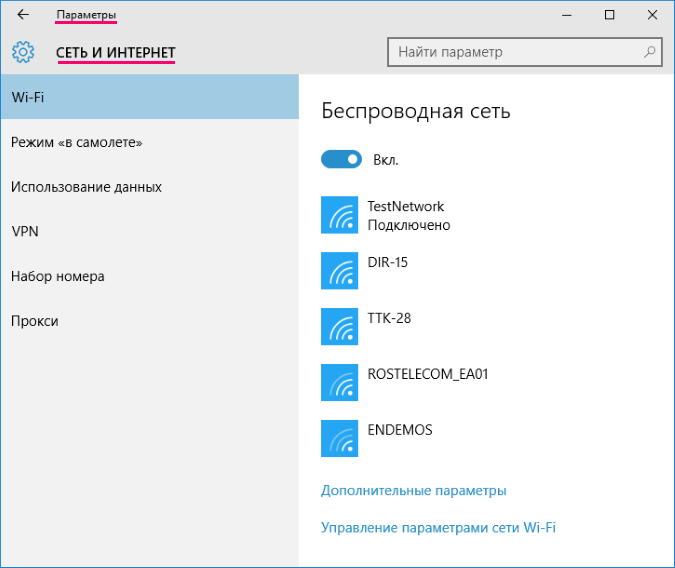
Task: Click the TTK-28 Wi-Fi signal icon
Action: [x=340, y=327]
